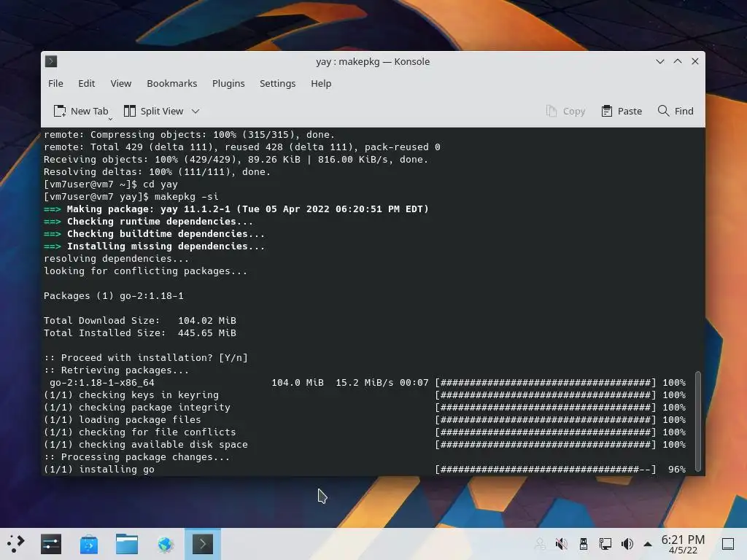747x560 pixels.
Task: Click the removable device tray icon
Action: pyautogui.click(x=583, y=544)
